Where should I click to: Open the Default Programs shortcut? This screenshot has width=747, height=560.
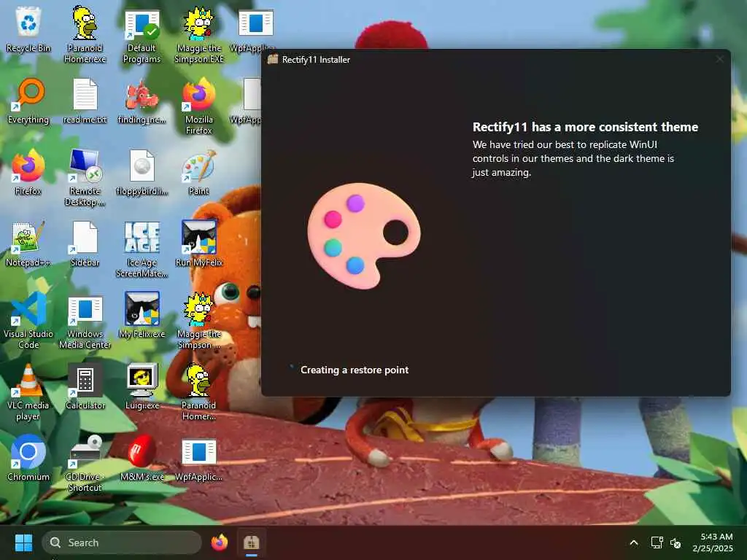[142, 35]
